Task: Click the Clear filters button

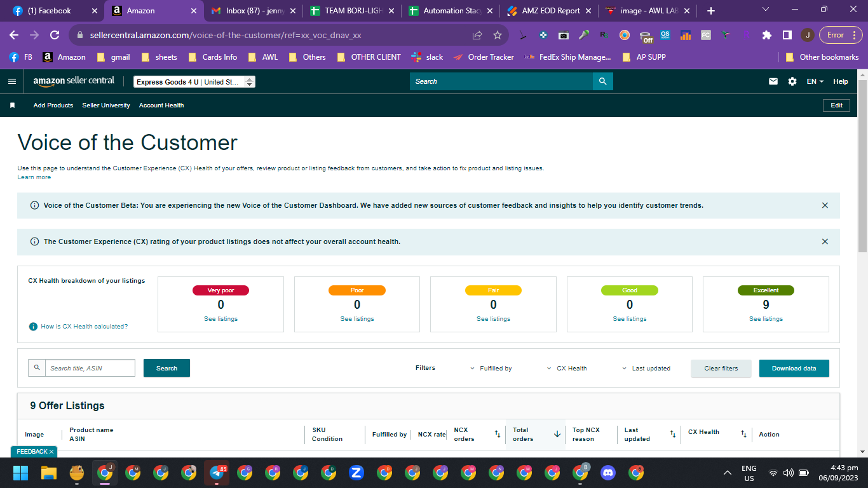Action: 721,369
